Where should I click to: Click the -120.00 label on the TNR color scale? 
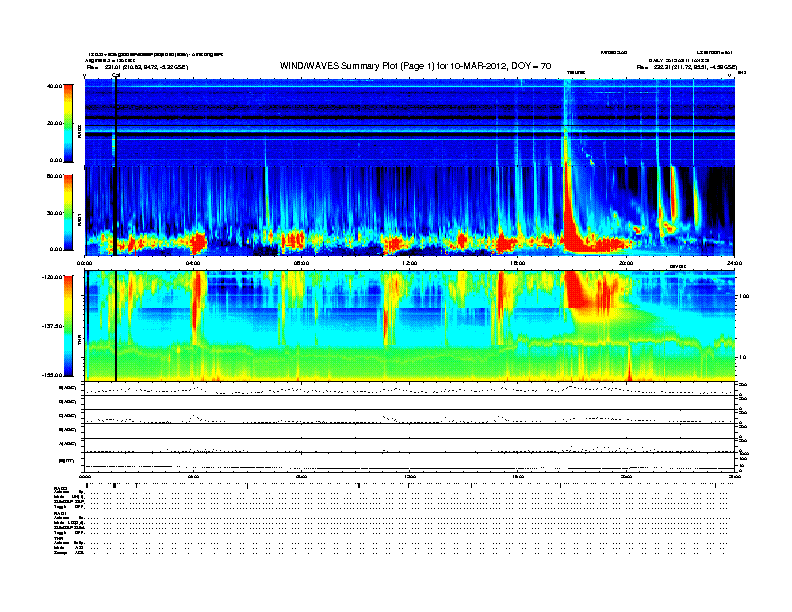click(x=53, y=277)
